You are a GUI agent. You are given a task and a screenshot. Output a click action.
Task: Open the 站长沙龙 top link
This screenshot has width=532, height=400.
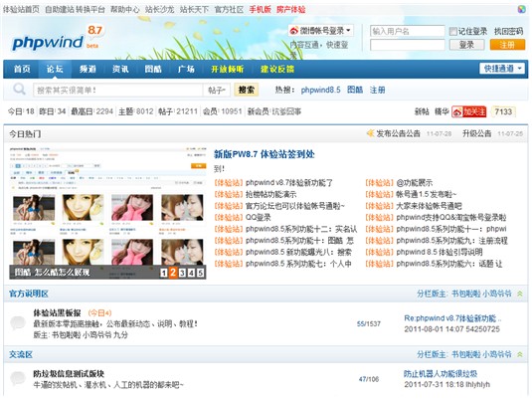tap(159, 10)
